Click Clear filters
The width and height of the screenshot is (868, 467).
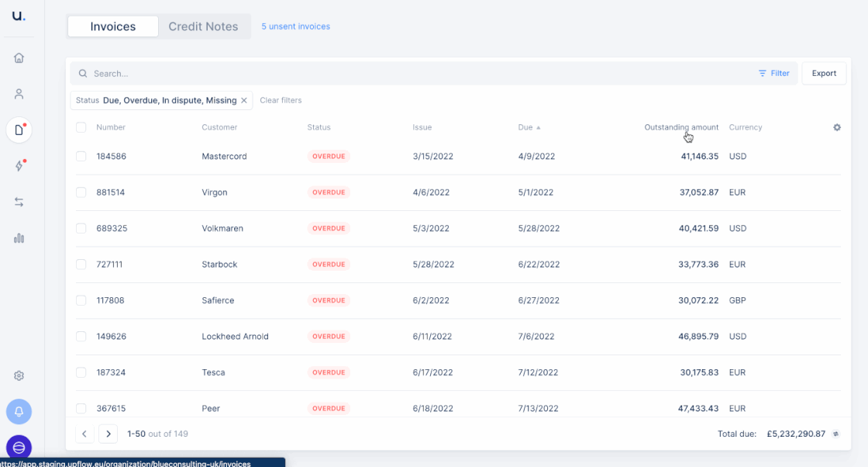pyautogui.click(x=281, y=100)
